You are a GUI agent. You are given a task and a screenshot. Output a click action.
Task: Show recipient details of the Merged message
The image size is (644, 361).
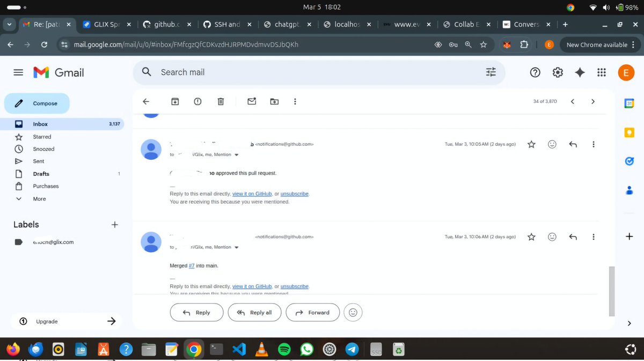coord(237,247)
